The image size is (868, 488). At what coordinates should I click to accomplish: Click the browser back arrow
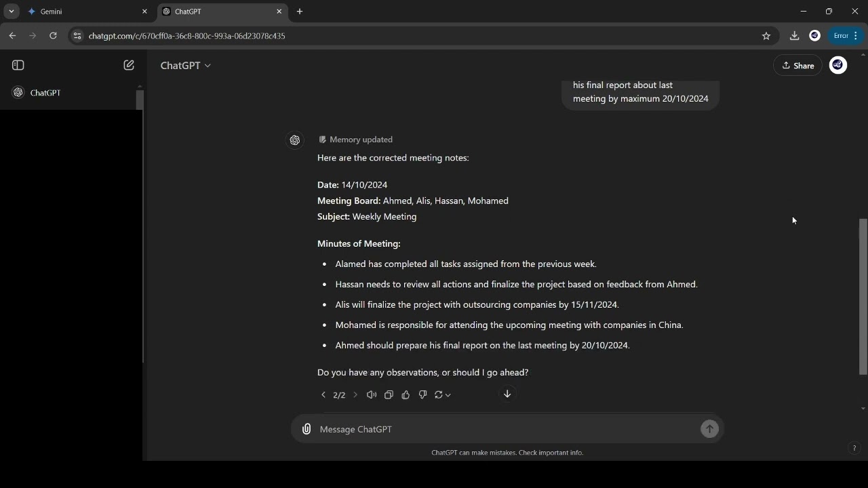click(12, 36)
